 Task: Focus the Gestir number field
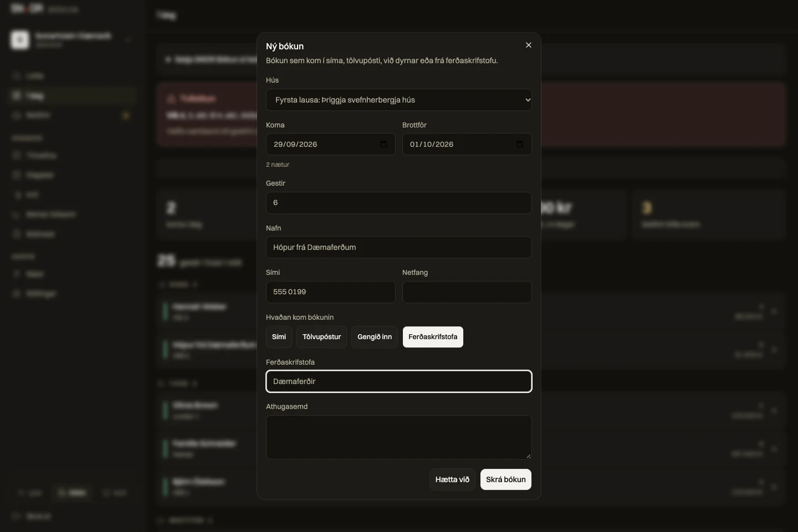[x=399, y=203]
